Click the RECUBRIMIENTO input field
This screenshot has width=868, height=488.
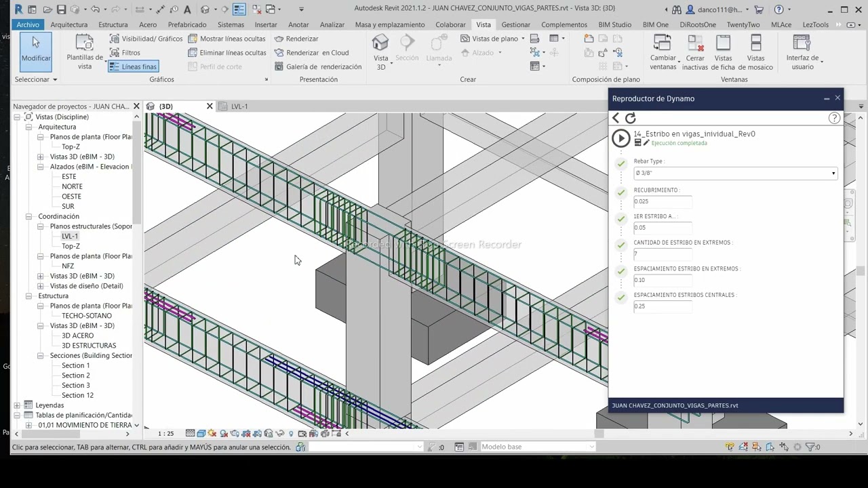(663, 201)
